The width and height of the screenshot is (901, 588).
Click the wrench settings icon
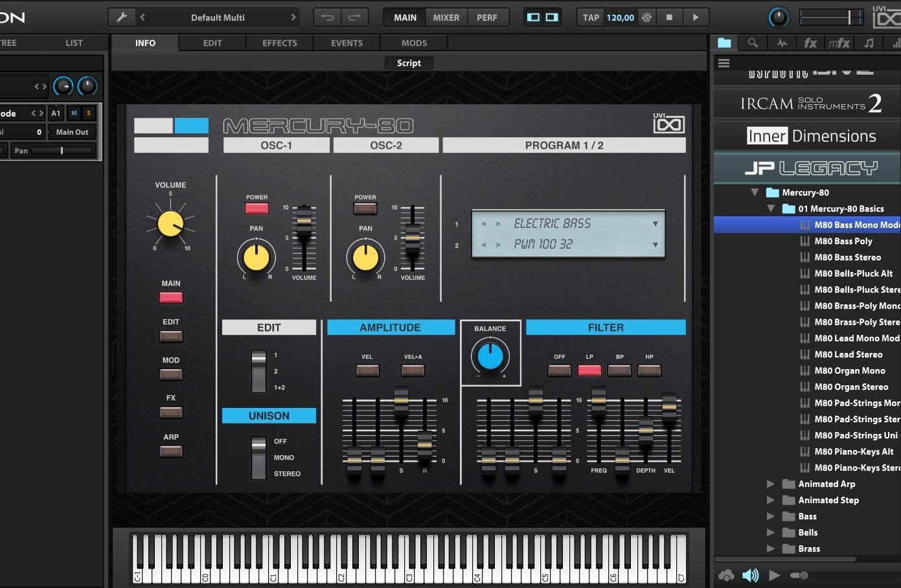coord(121,17)
